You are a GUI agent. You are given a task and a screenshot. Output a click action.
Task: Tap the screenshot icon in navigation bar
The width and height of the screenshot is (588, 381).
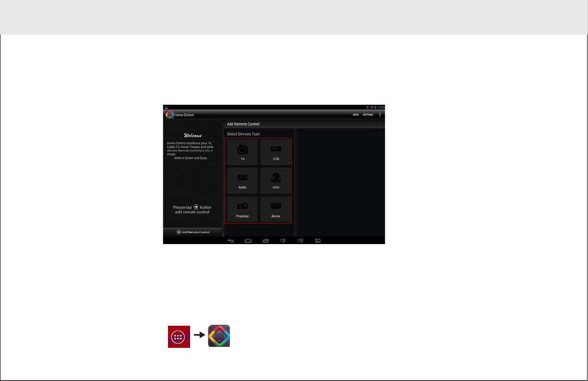coord(317,240)
